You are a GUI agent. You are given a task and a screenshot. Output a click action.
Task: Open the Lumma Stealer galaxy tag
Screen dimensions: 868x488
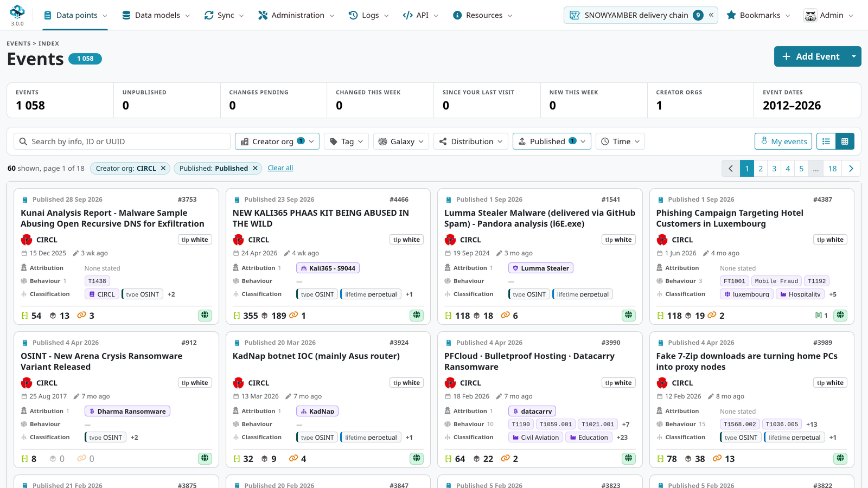(x=541, y=268)
